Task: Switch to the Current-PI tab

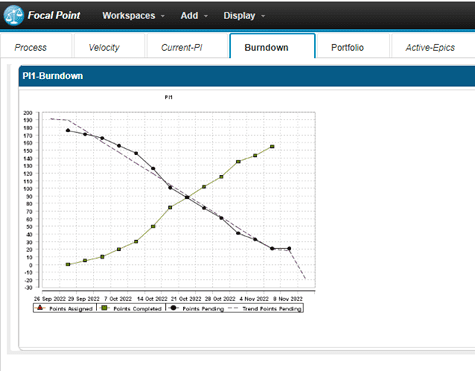Action: click(x=187, y=46)
